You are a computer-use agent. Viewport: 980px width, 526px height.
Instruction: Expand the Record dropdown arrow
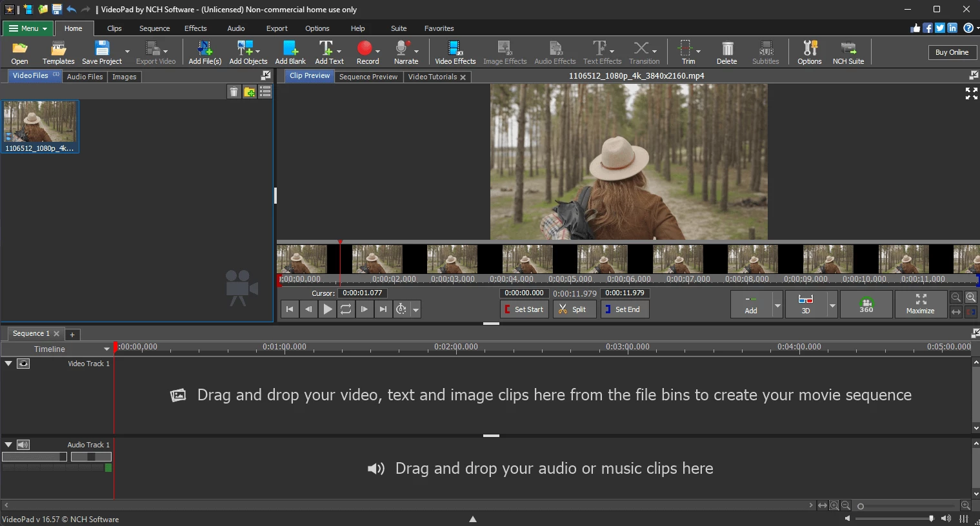click(378, 52)
